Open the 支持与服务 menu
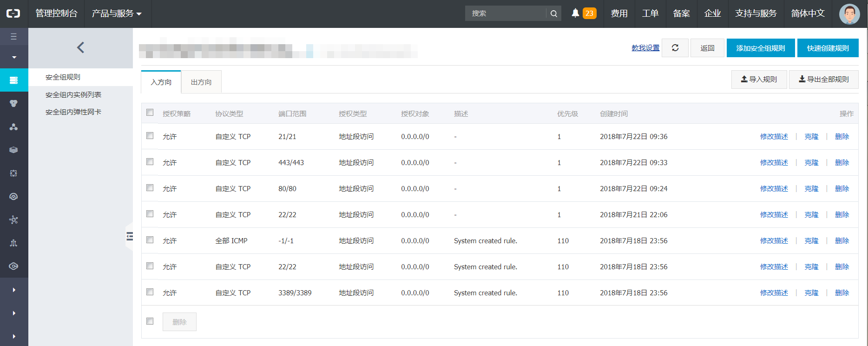 pyautogui.click(x=756, y=13)
